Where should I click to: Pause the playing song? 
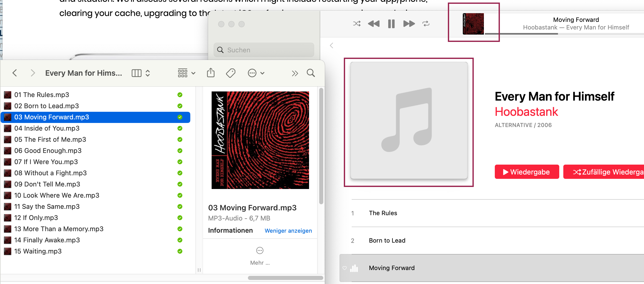point(391,24)
